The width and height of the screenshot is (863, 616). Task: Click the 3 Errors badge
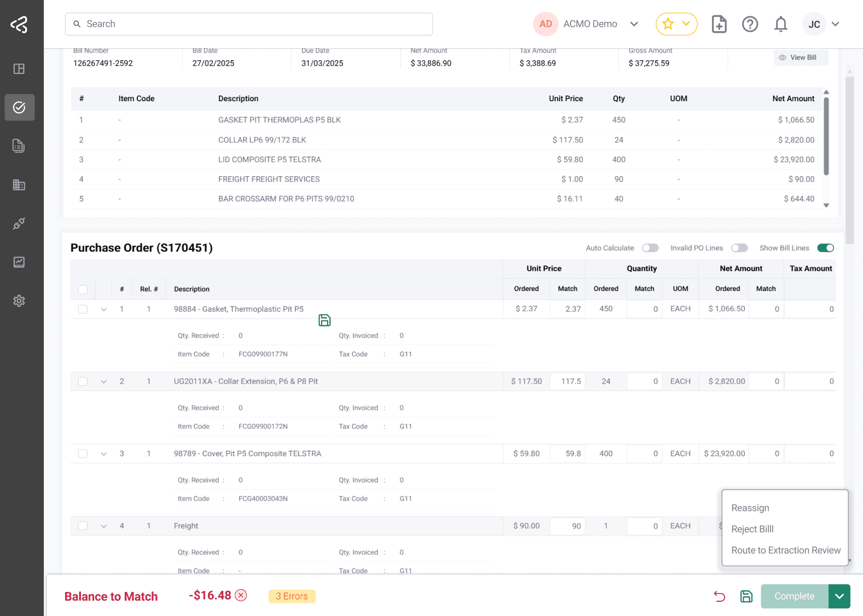(x=292, y=596)
